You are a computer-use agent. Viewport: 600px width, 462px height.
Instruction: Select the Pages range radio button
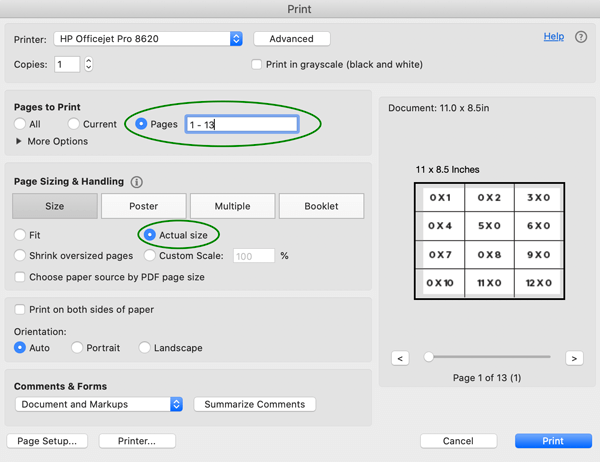coord(141,124)
